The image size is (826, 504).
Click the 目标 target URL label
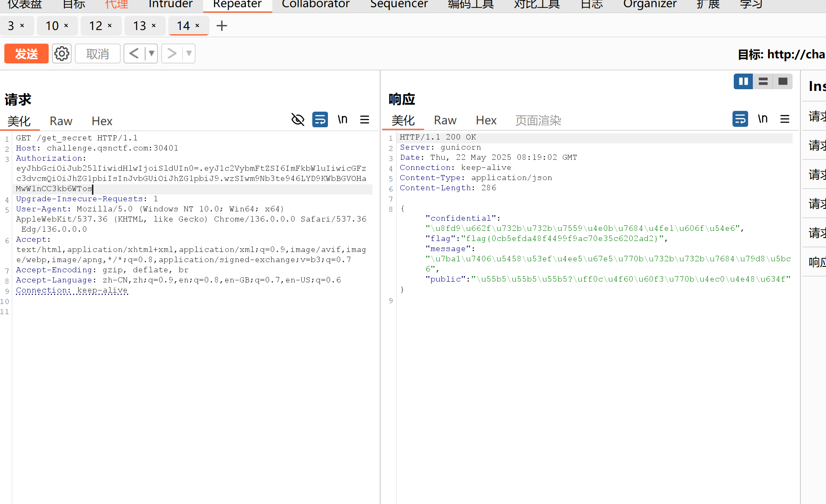781,54
